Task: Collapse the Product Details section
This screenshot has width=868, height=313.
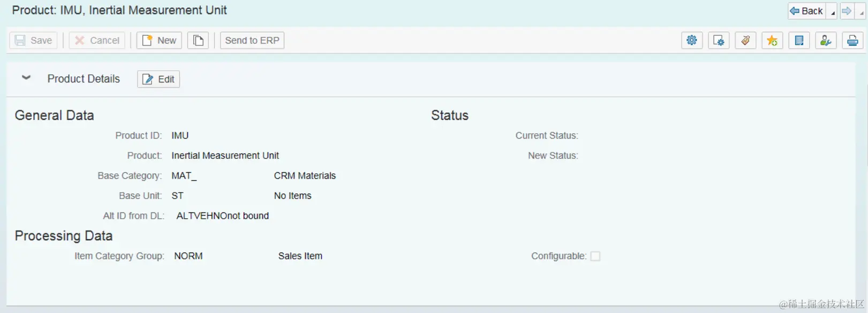Action: click(26, 78)
